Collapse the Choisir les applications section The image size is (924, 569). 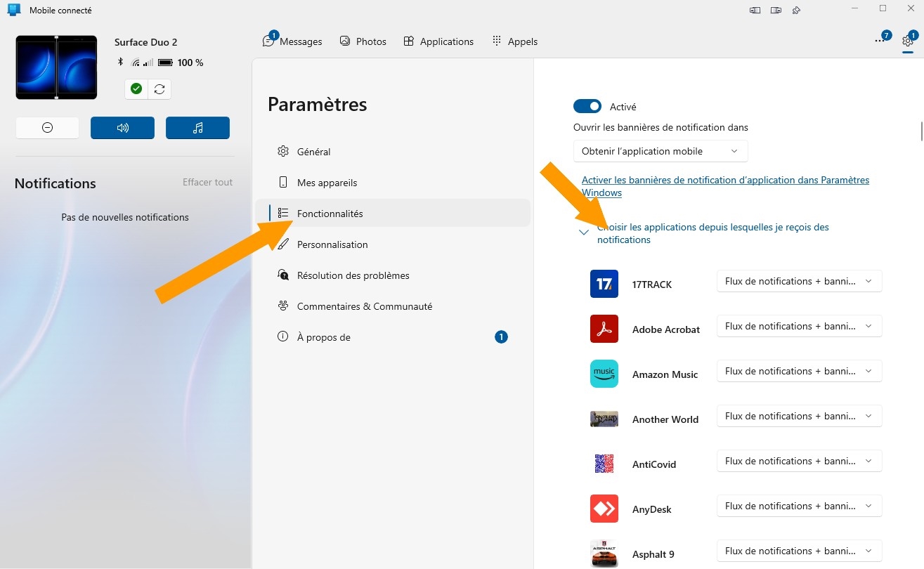(583, 233)
